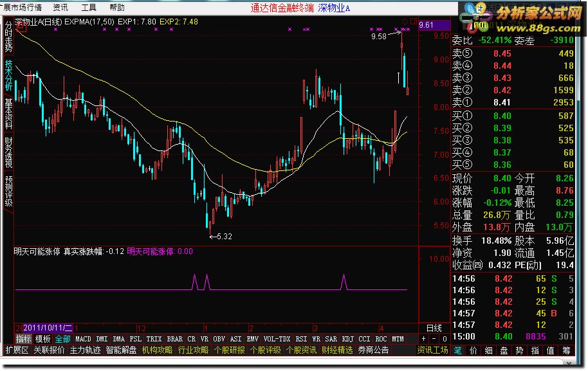This screenshot has width=588, height=371.
Task: Click the 2011/10/11 date marker
Action: click(47, 328)
